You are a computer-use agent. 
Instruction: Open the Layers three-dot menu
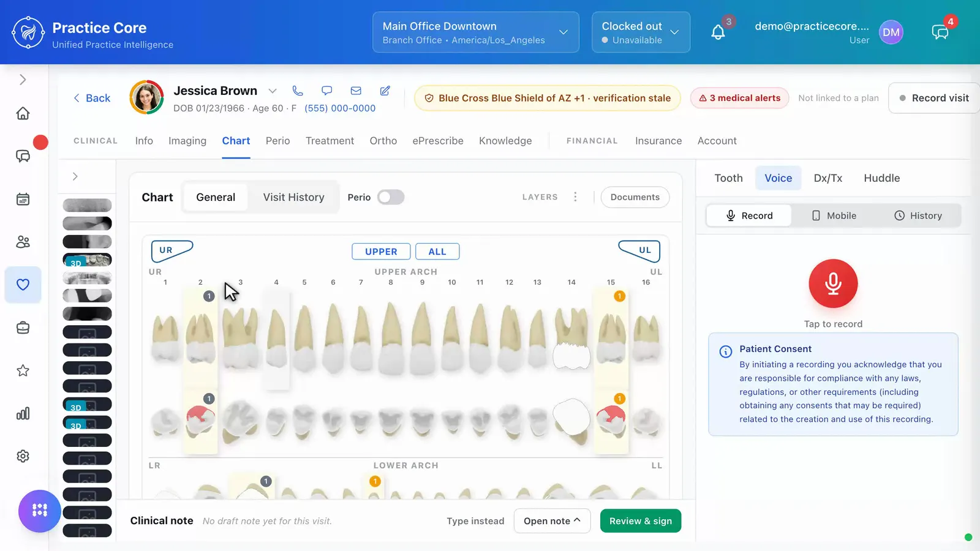click(x=575, y=197)
